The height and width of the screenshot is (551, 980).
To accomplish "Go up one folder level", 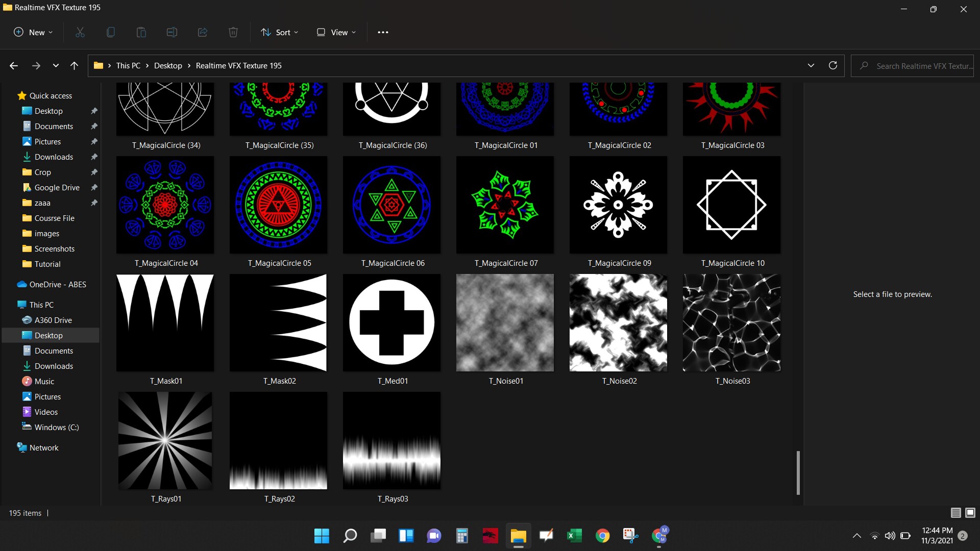I will [74, 65].
